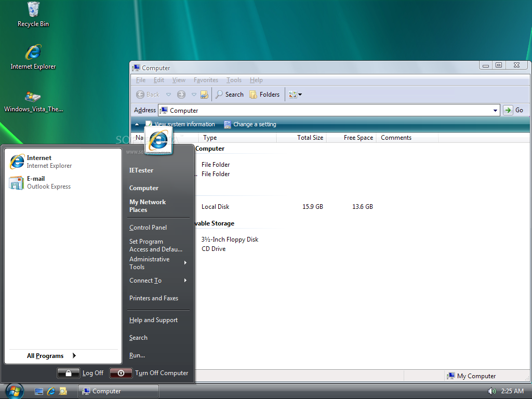Click the Show Desktop quick launch icon

point(39,391)
